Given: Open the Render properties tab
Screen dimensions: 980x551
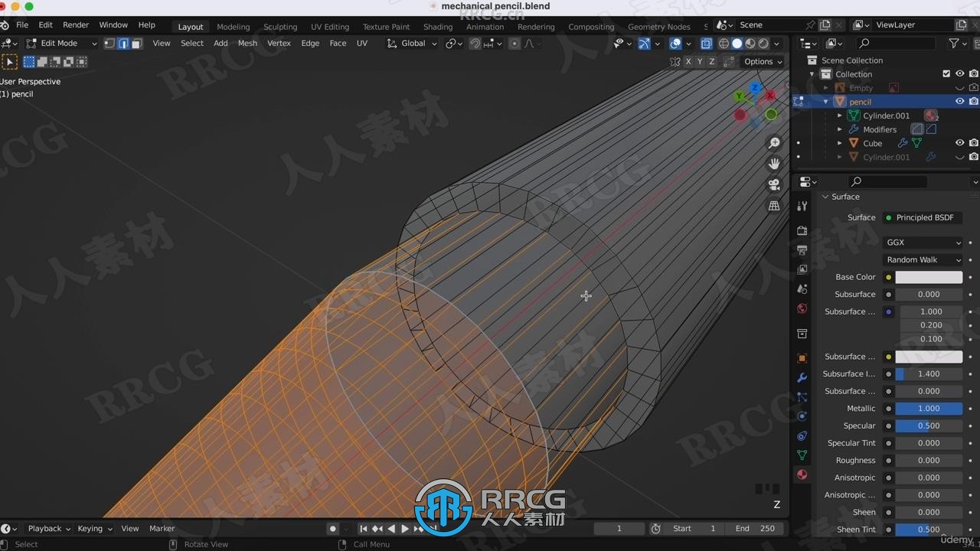Looking at the screenshot, I should [802, 230].
